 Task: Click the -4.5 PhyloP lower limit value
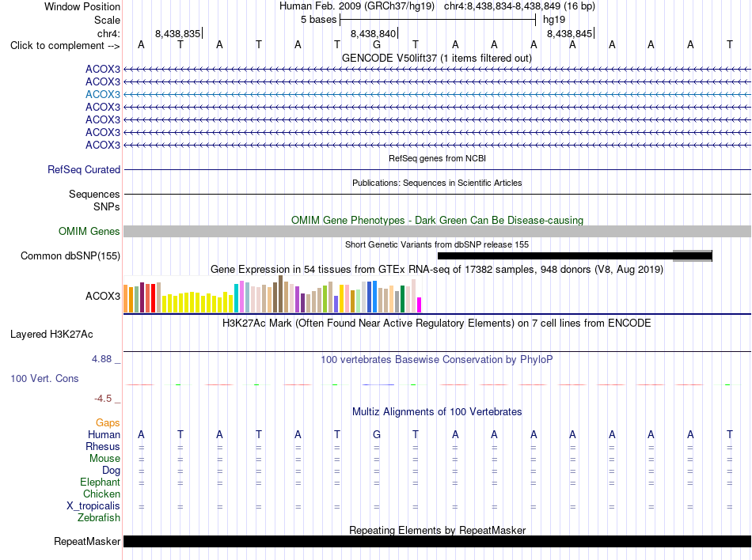click(103, 399)
